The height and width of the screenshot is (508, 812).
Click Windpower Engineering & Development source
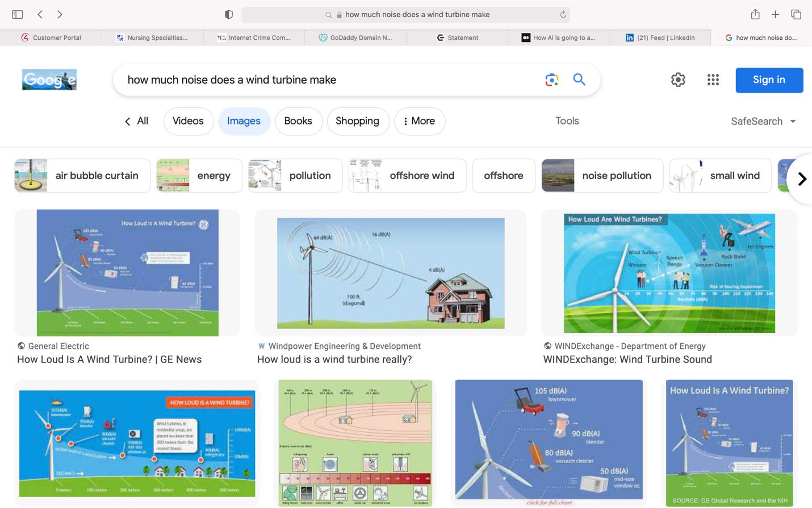coord(344,346)
